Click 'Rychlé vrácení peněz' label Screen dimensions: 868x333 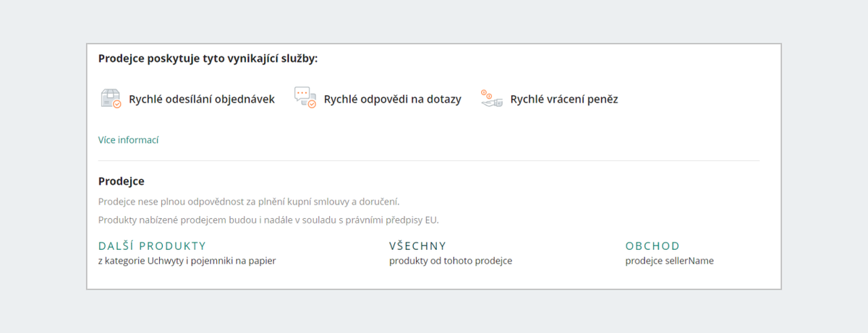click(x=564, y=100)
